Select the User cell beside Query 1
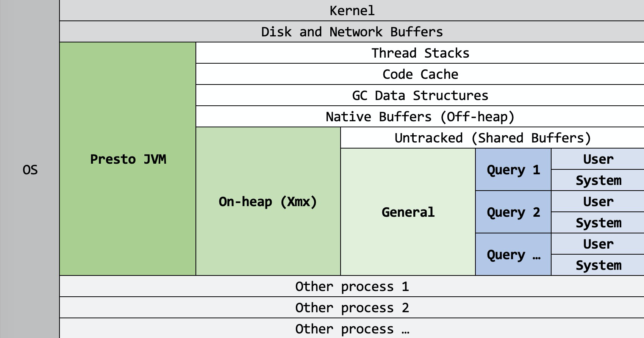Image resolution: width=644 pixels, height=338 pixels. tap(598, 159)
